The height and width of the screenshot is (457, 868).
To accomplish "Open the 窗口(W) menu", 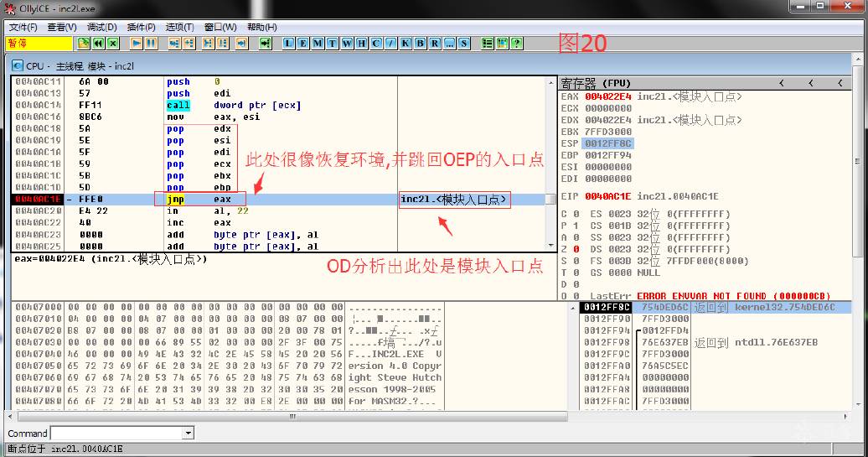I will [220, 27].
